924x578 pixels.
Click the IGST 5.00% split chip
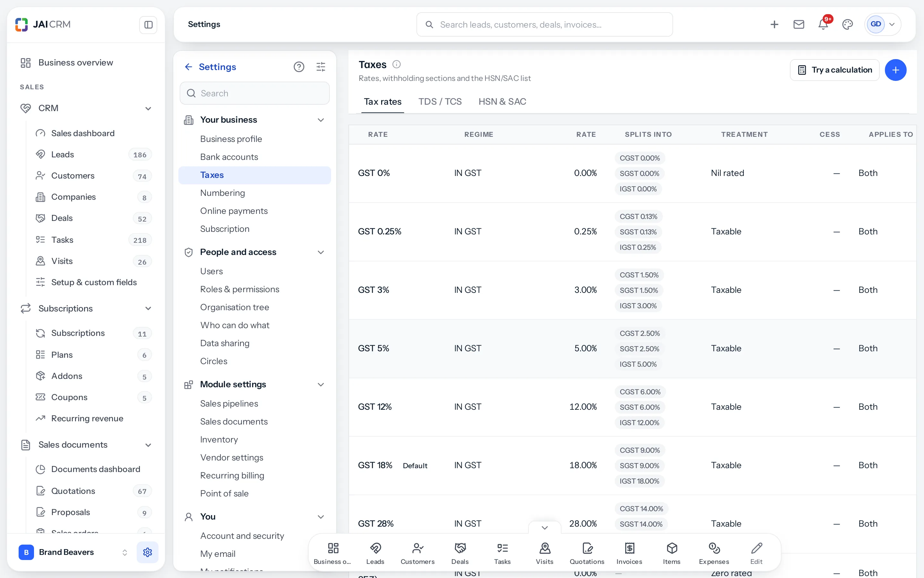click(638, 364)
